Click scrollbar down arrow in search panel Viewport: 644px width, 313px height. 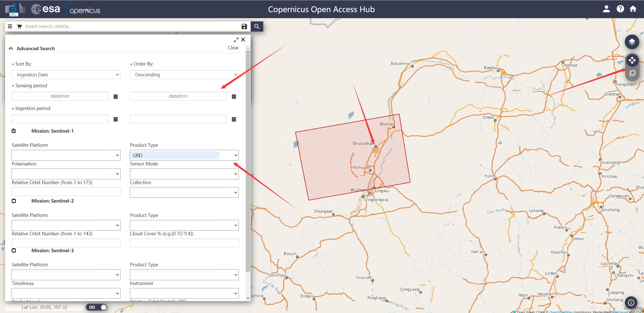tap(248, 298)
